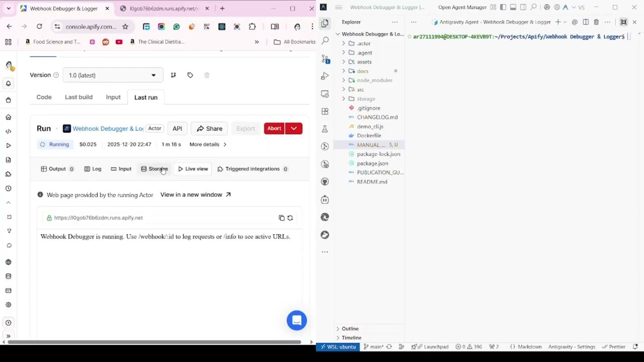Open the Source Control panel

[x=325, y=58]
